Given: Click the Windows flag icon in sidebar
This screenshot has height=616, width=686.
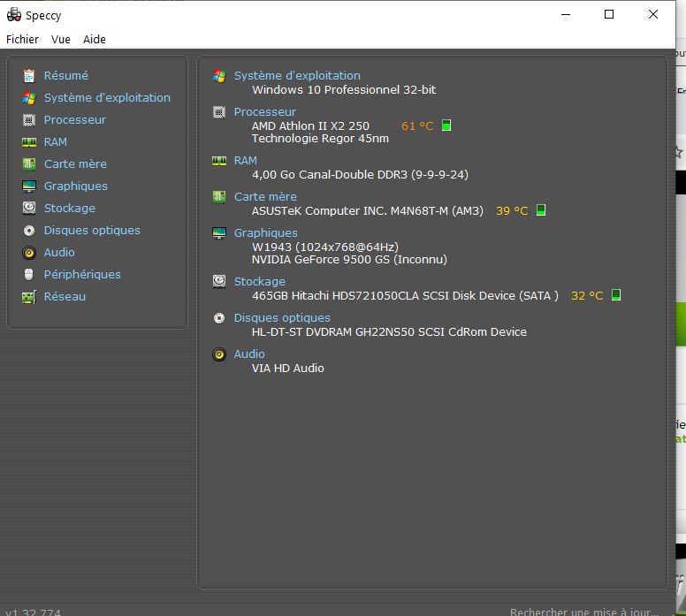Looking at the screenshot, I should 29,97.
